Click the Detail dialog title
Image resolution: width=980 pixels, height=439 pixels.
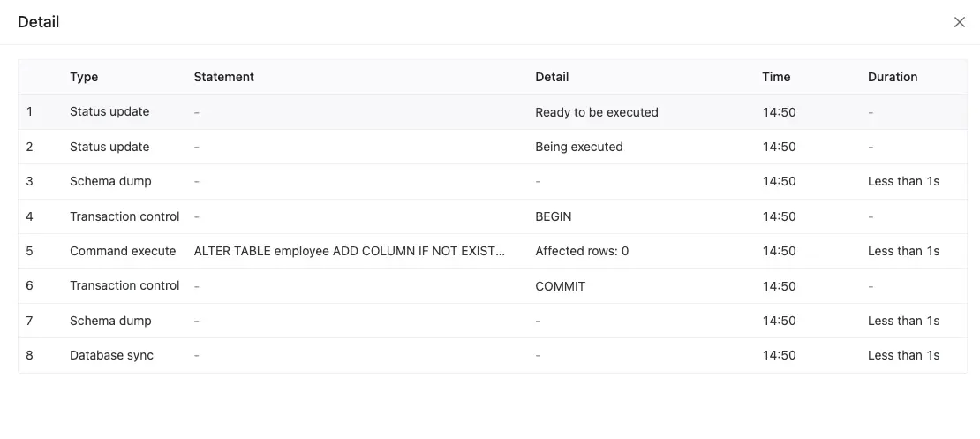39,22
